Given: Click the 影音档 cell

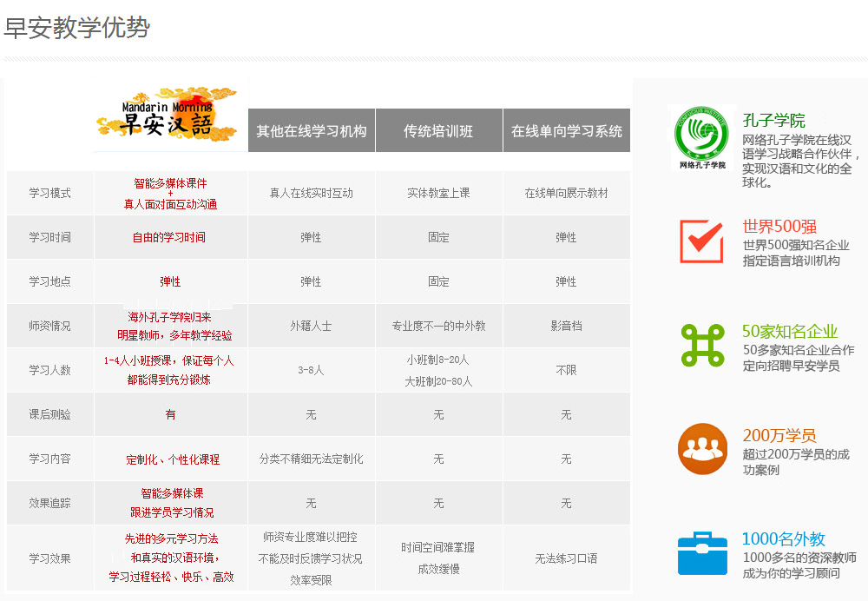Looking at the screenshot, I should click(x=566, y=326).
